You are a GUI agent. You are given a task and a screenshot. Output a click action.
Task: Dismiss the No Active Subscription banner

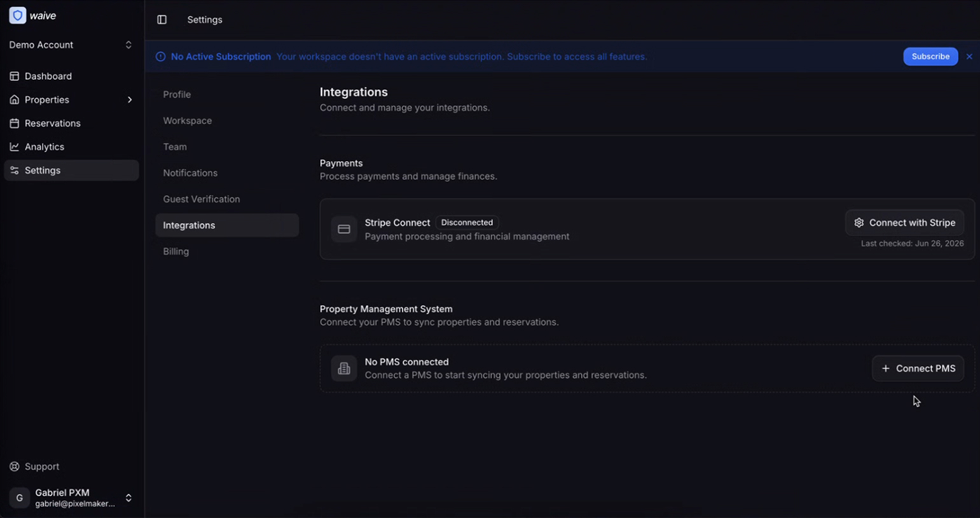point(969,57)
